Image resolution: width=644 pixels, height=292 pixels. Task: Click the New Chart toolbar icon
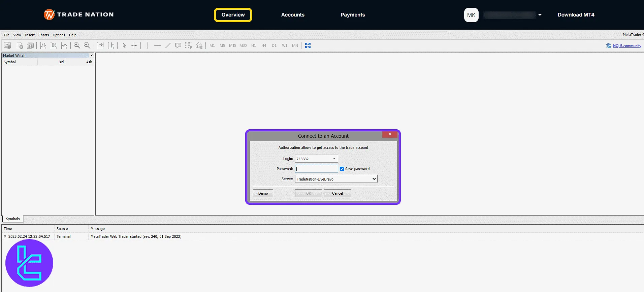click(7, 45)
